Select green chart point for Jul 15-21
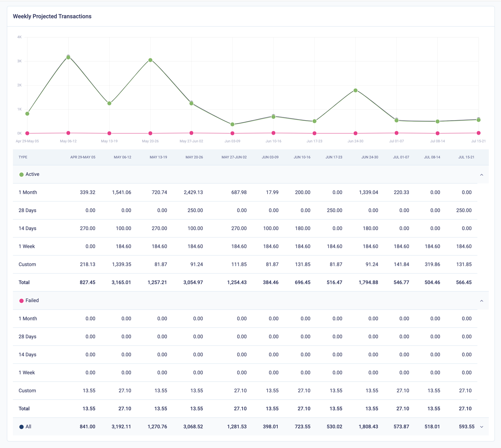This screenshot has width=501, height=448. coord(479,120)
